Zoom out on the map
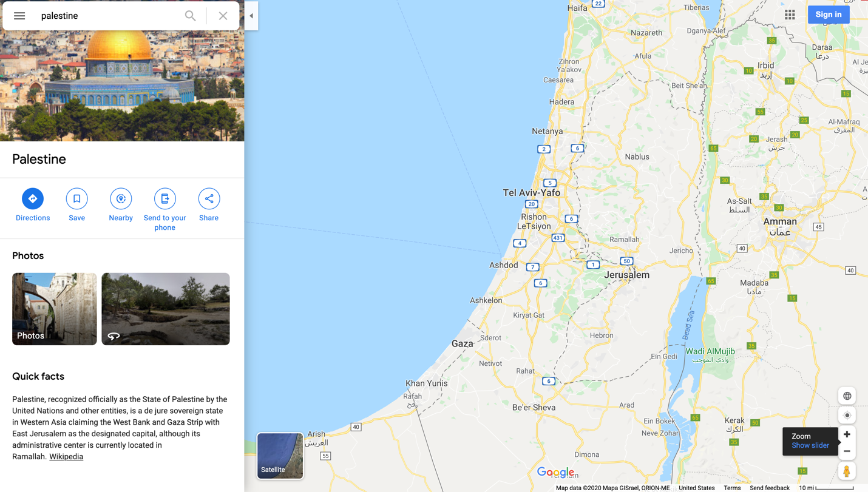 click(x=847, y=451)
